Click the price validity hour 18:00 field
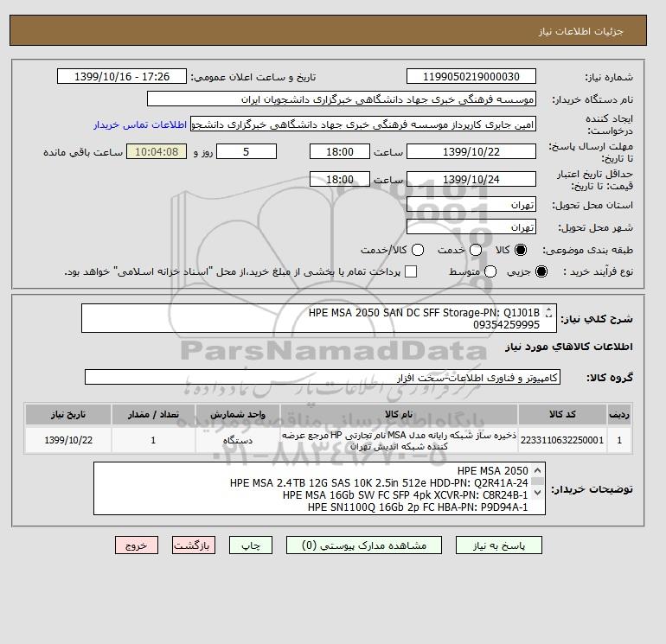Viewport: 666px width, 644px height. (x=340, y=179)
